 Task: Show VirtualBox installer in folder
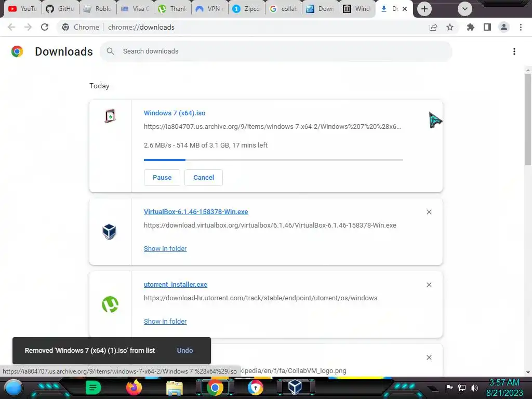(165, 249)
